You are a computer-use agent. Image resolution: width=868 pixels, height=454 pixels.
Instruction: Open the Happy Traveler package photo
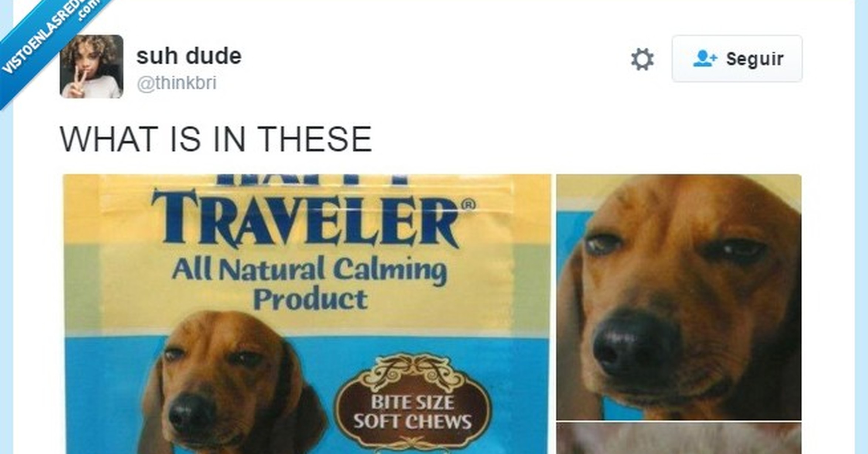(307, 314)
